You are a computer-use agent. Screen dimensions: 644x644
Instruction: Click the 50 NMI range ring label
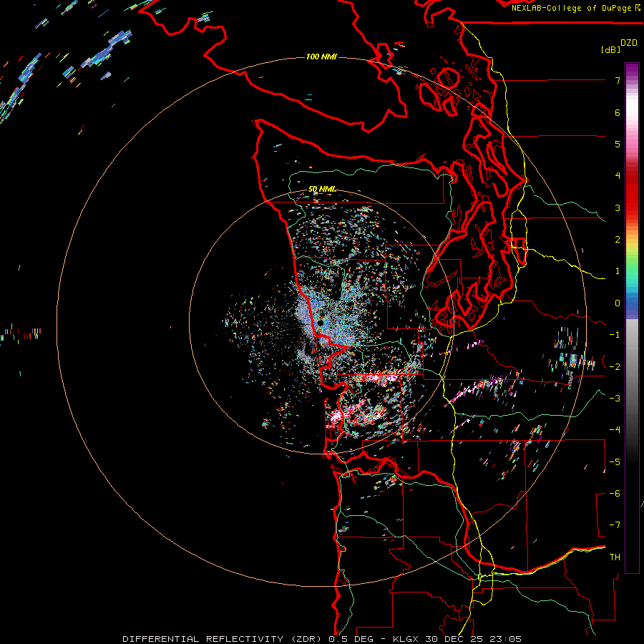321,190
